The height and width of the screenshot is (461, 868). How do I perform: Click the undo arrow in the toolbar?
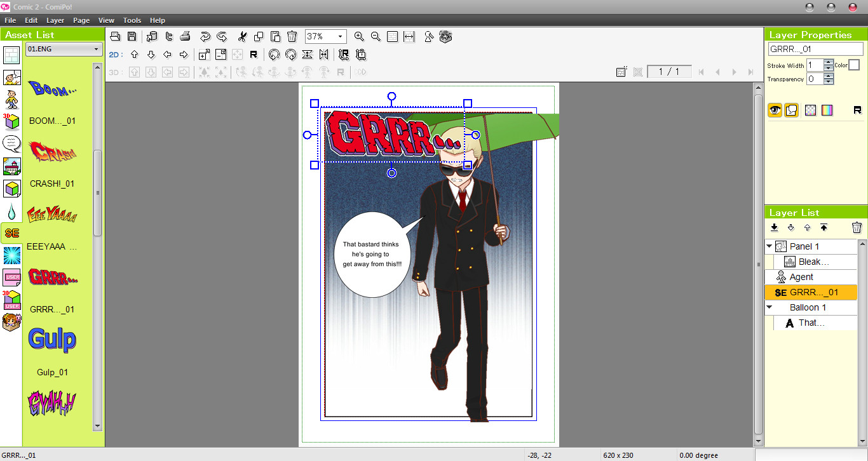(x=204, y=36)
